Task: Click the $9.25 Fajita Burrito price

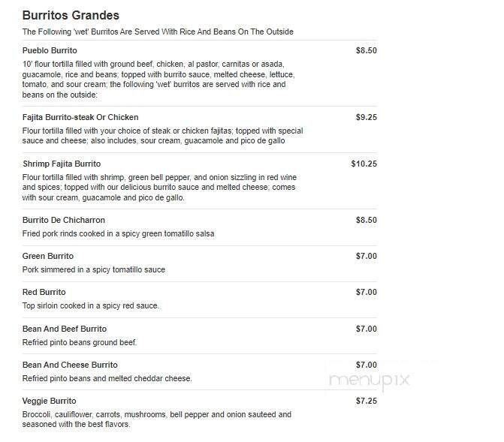Action: coord(366,117)
